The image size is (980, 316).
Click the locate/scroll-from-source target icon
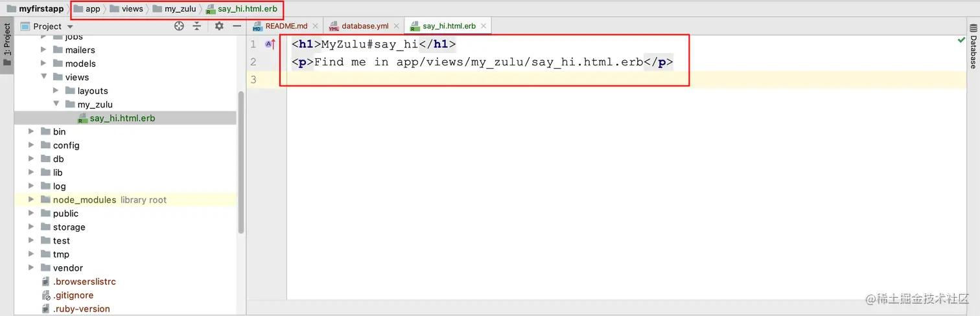[x=180, y=26]
